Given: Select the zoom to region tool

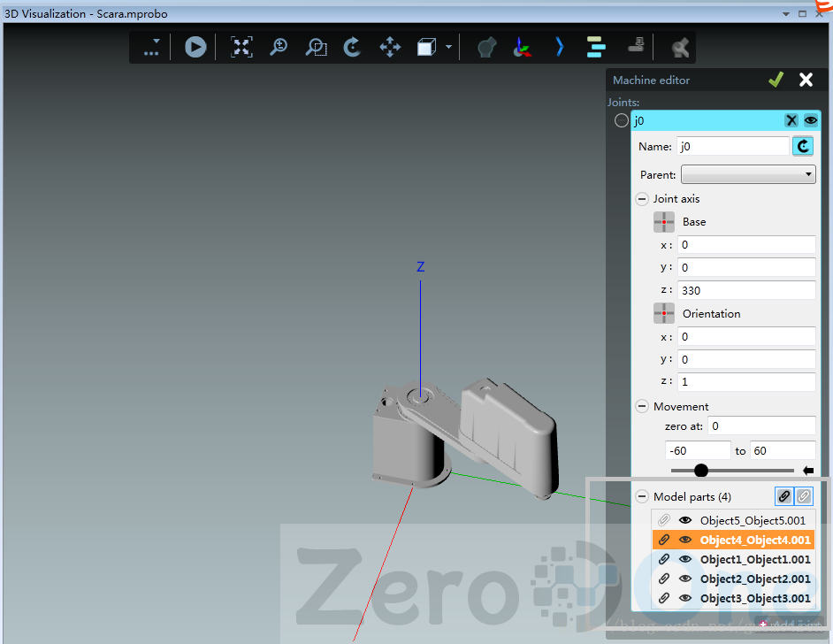Looking at the screenshot, I should (316, 48).
